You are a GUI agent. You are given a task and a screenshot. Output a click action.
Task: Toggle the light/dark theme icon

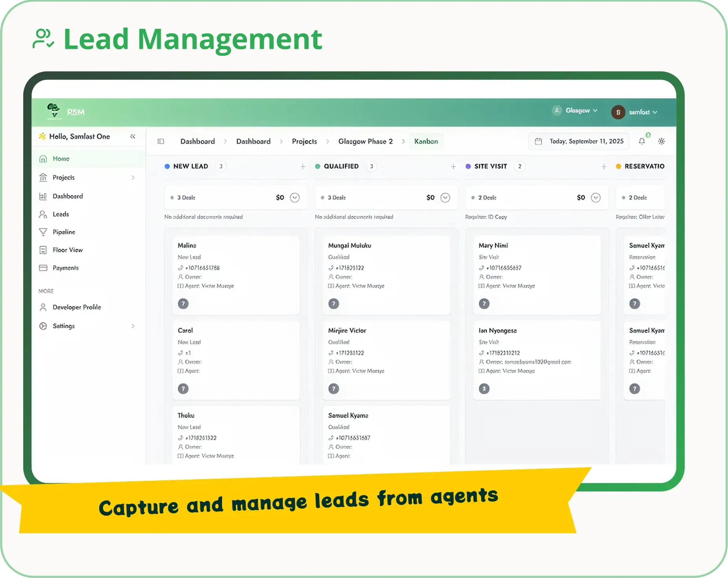pos(661,141)
